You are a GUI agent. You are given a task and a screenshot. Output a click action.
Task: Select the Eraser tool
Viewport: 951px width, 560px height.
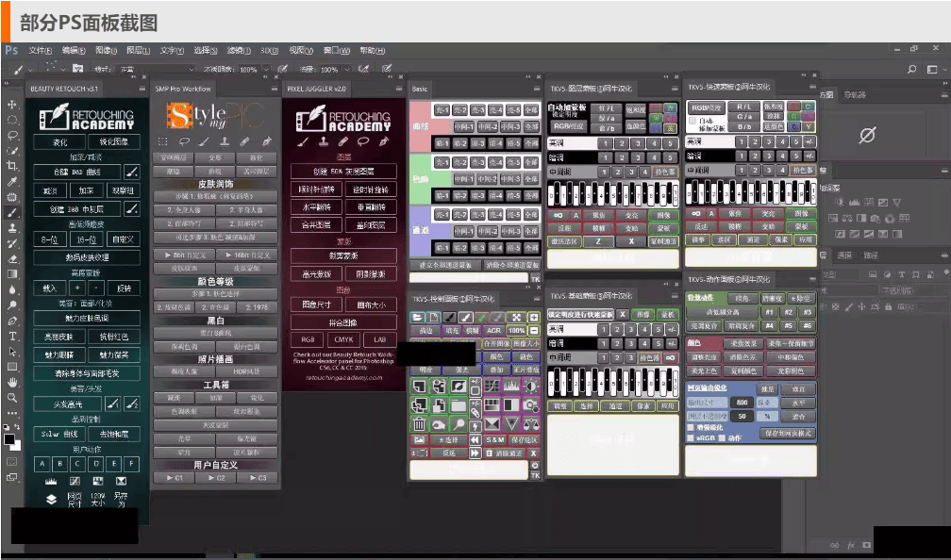pyautogui.click(x=12, y=258)
